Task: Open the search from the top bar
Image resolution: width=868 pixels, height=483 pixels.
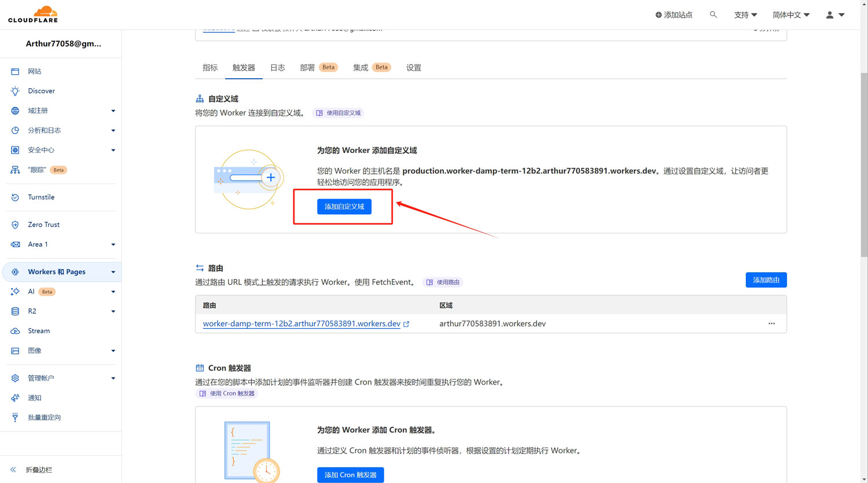Action: [713, 14]
